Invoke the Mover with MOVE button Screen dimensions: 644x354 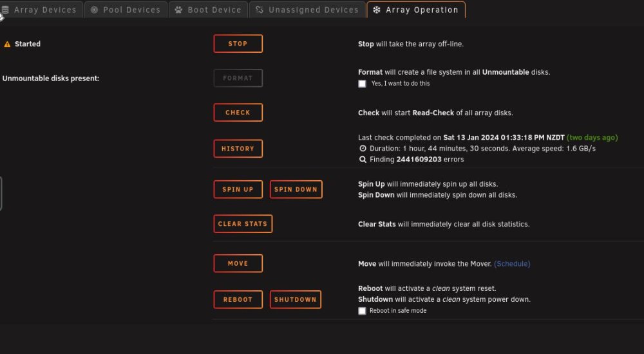pos(238,264)
